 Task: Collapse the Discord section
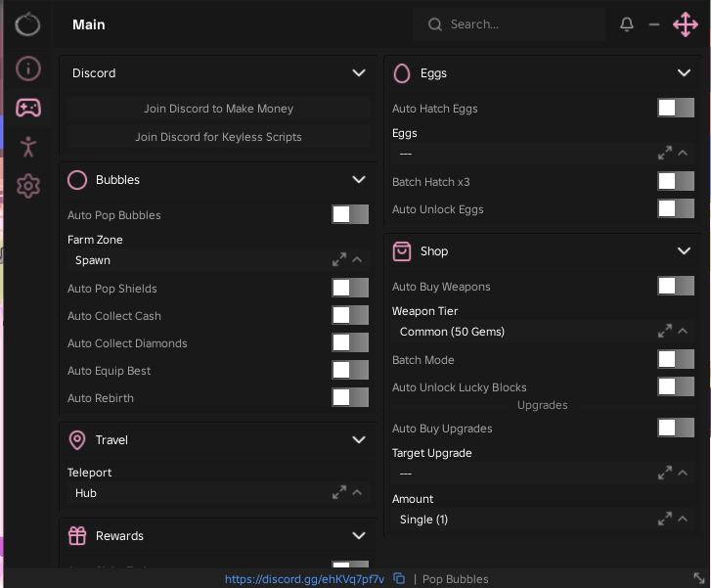[359, 73]
